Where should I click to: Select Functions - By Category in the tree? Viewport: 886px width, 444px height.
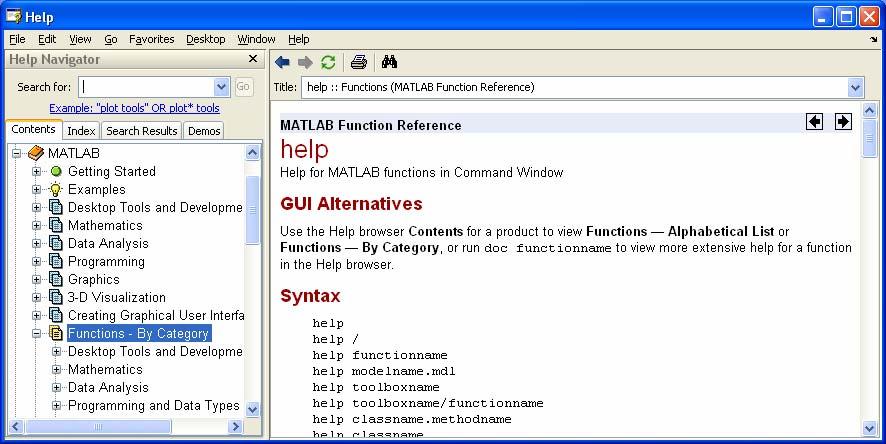139,333
